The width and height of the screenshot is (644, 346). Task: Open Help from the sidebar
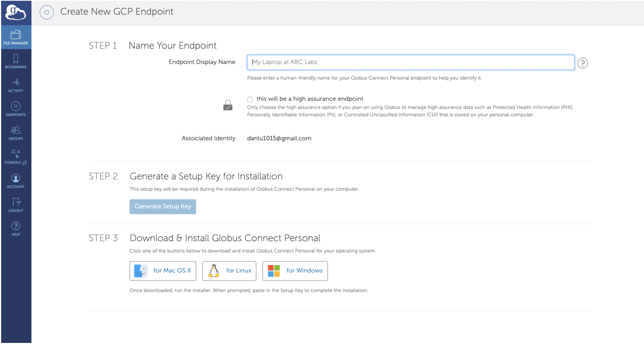coord(16,229)
